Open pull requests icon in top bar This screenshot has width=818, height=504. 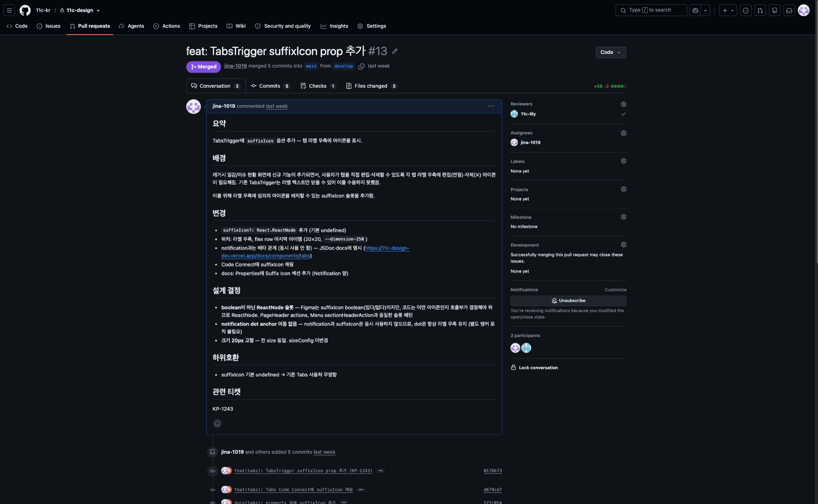pos(760,10)
